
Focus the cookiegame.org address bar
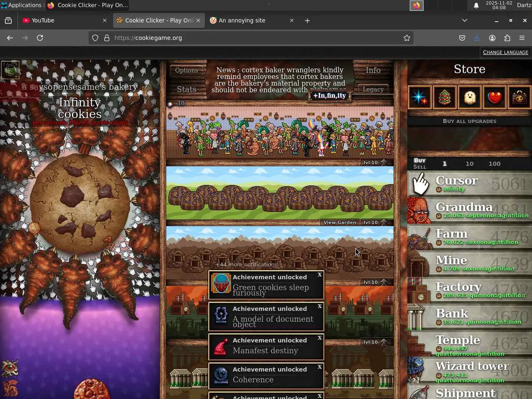click(251, 38)
